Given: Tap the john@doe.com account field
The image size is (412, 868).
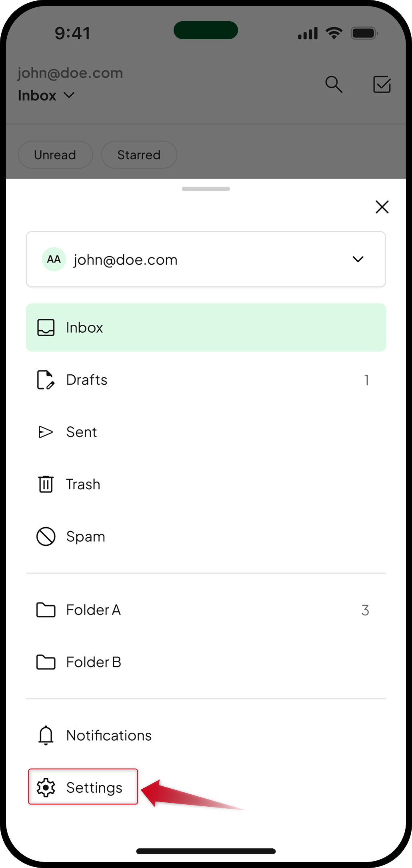Looking at the screenshot, I should click(206, 259).
